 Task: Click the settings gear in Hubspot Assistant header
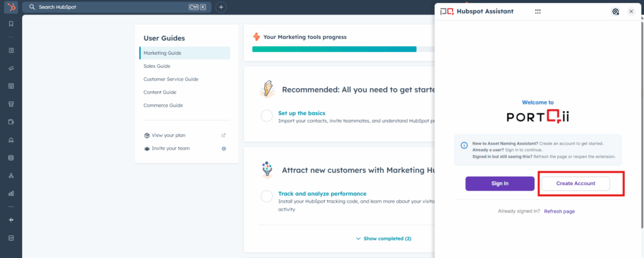[x=615, y=11]
